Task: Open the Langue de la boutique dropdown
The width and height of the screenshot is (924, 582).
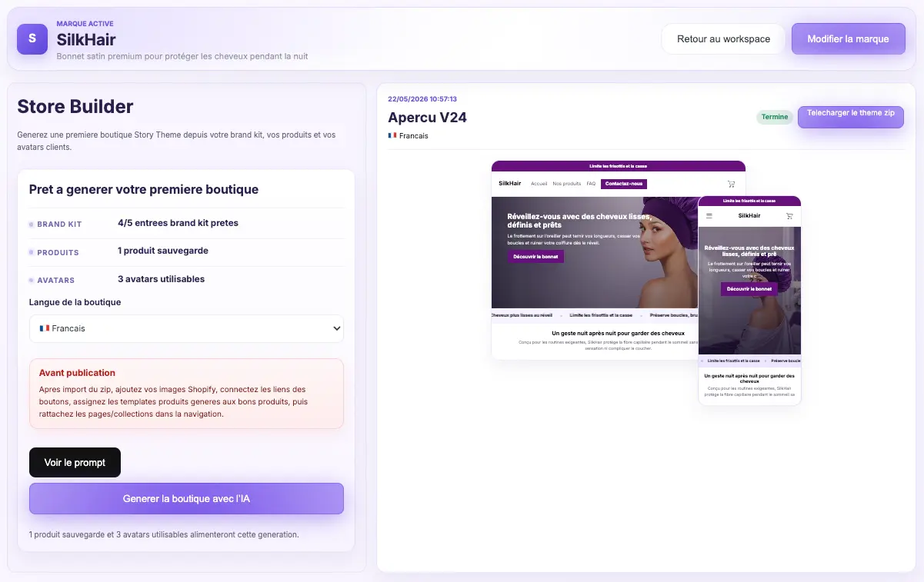Action: [186, 328]
